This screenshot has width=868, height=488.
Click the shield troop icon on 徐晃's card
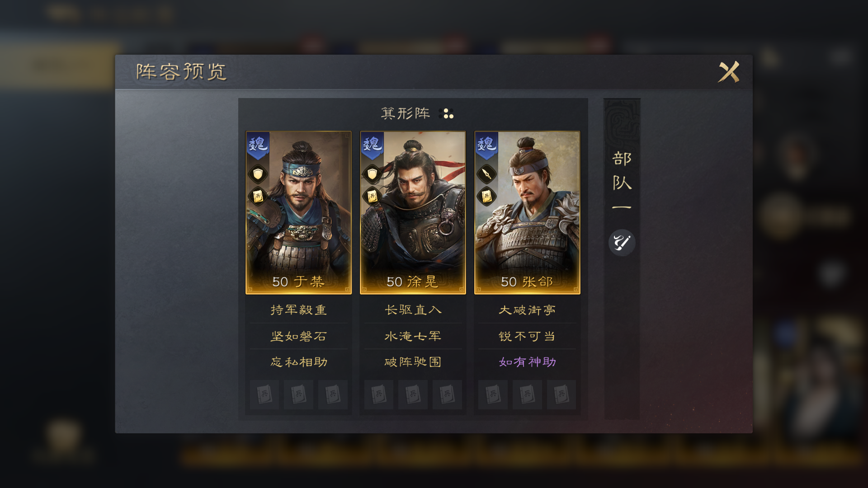coord(372,174)
